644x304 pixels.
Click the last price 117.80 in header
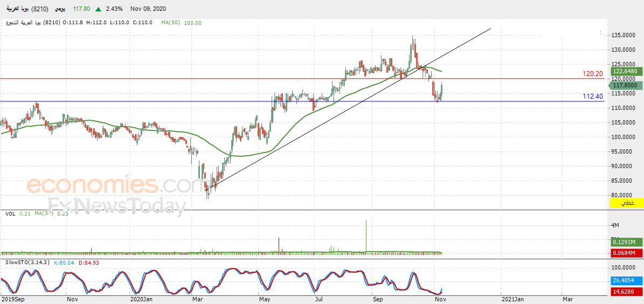click(x=80, y=9)
